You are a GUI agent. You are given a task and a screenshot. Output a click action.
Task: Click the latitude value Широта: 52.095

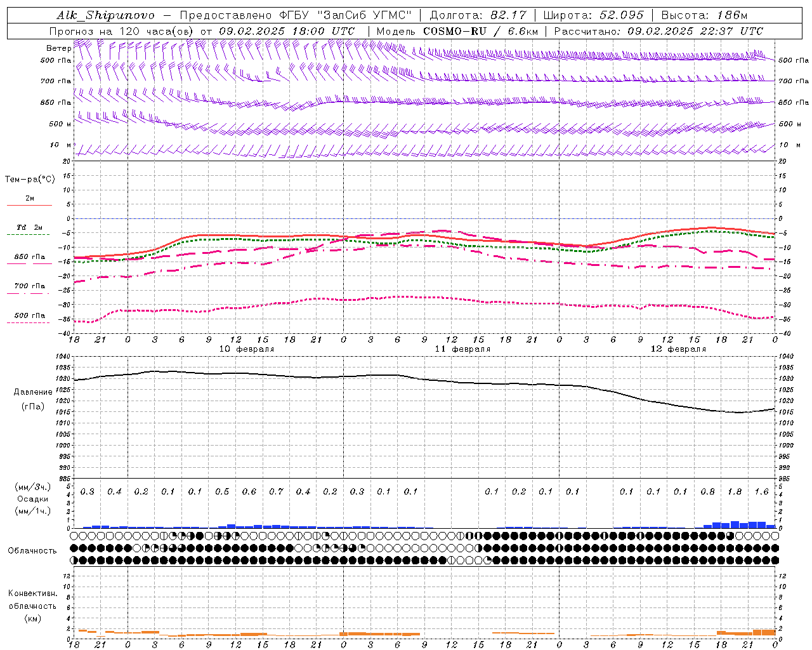point(594,16)
